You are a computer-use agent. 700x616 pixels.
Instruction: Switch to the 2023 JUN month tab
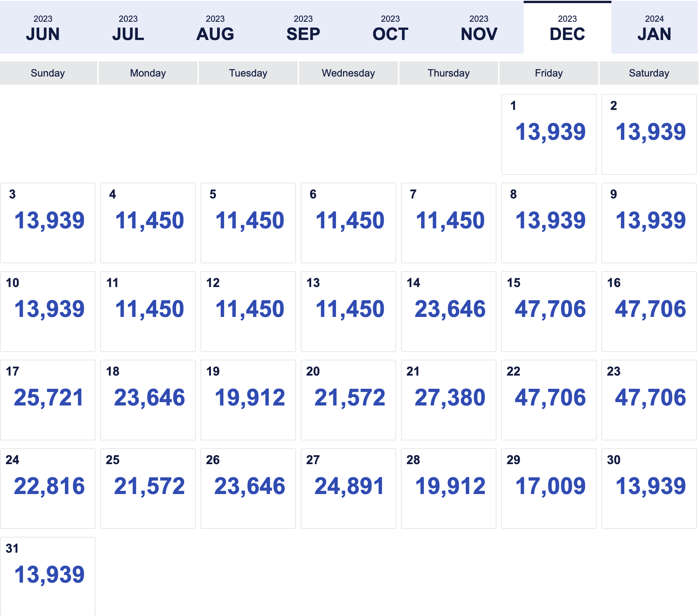pyautogui.click(x=43, y=28)
